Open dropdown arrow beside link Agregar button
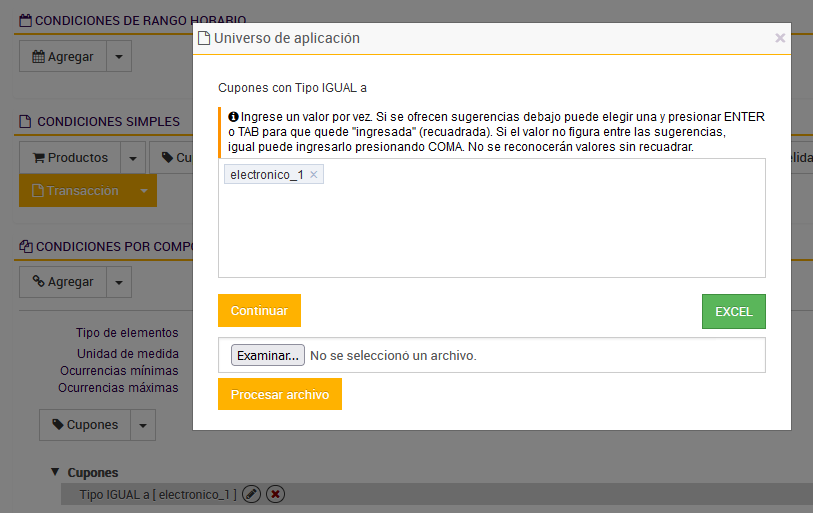The width and height of the screenshot is (813, 513). 119,282
